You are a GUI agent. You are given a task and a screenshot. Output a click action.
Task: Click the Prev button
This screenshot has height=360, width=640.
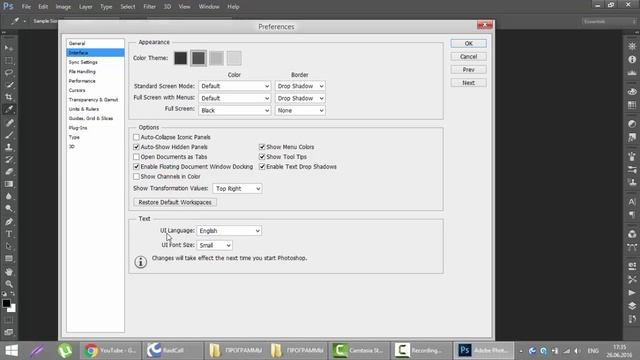(469, 70)
